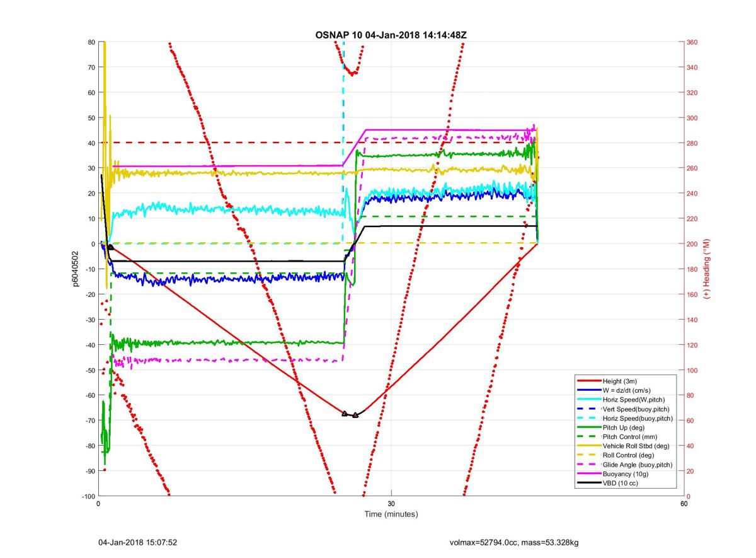Click the -20 tick on the left y-axis
Screen dimensions: 756x558
90,294
